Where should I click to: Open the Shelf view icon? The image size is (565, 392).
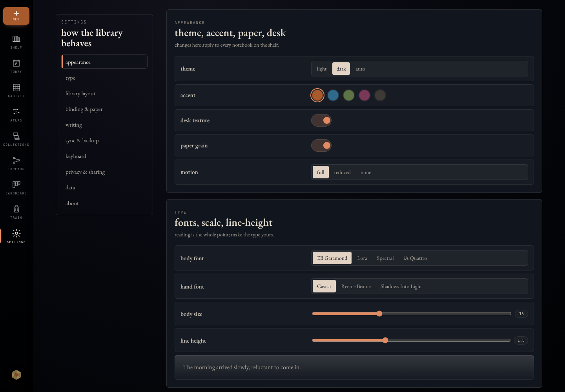[x=16, y=39]
